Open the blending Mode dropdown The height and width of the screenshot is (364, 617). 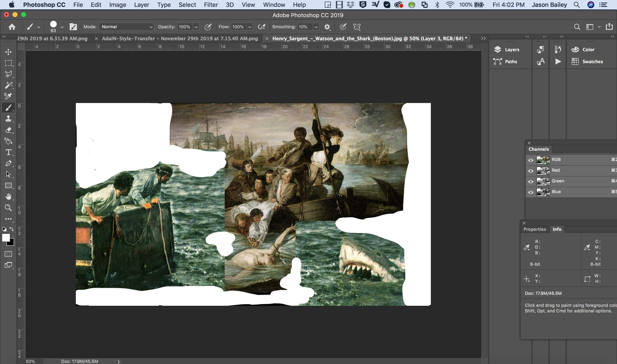126,27
